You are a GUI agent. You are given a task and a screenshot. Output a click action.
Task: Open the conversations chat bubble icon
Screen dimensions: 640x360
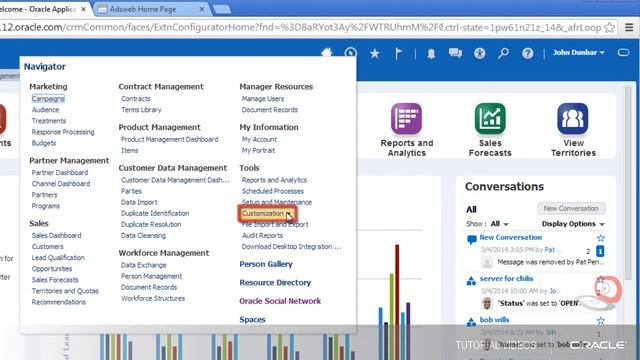tap(455, 53)
